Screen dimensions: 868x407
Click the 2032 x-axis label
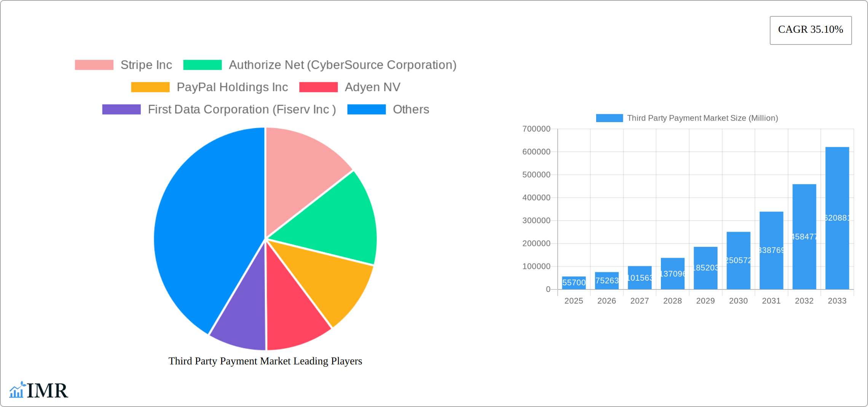pyautogui.click(x=804, y=301)
